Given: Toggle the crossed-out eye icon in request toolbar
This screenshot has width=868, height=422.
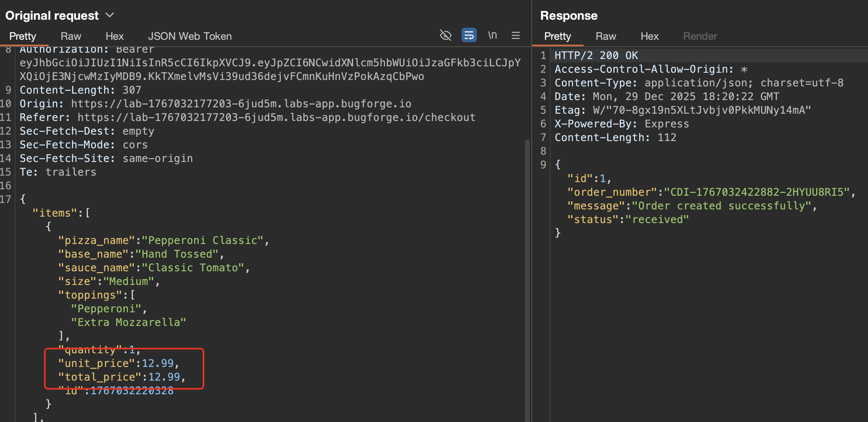Looking at the screenshot, I should pos(445,35).
